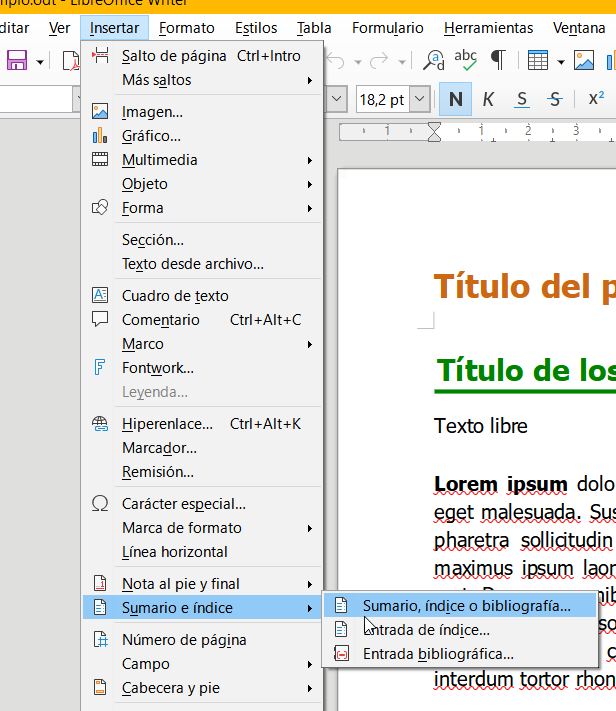Toggle italic using the K button
This screenshot has height=711, width=616.
point(488,99)
